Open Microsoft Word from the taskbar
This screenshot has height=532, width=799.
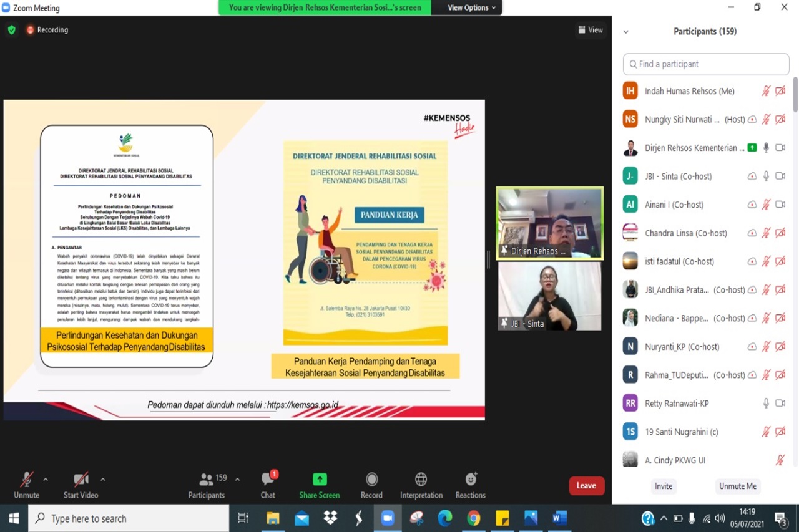tap(559, 518)
